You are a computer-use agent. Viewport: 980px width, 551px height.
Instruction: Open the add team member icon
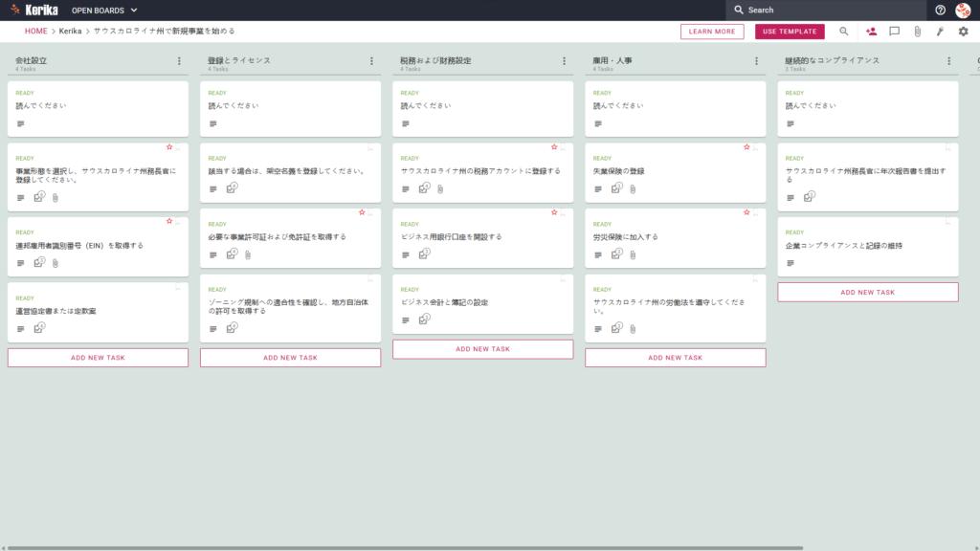[x=871, y=32]
